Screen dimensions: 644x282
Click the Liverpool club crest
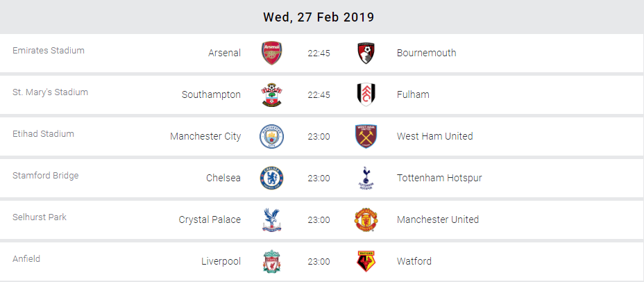click(x=271, y=261)
